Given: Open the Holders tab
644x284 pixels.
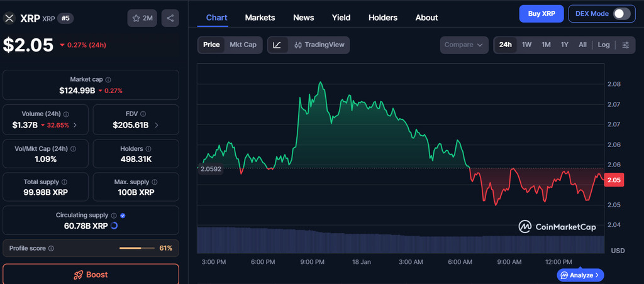Looking at the screenshot, I should coord(383,18).
